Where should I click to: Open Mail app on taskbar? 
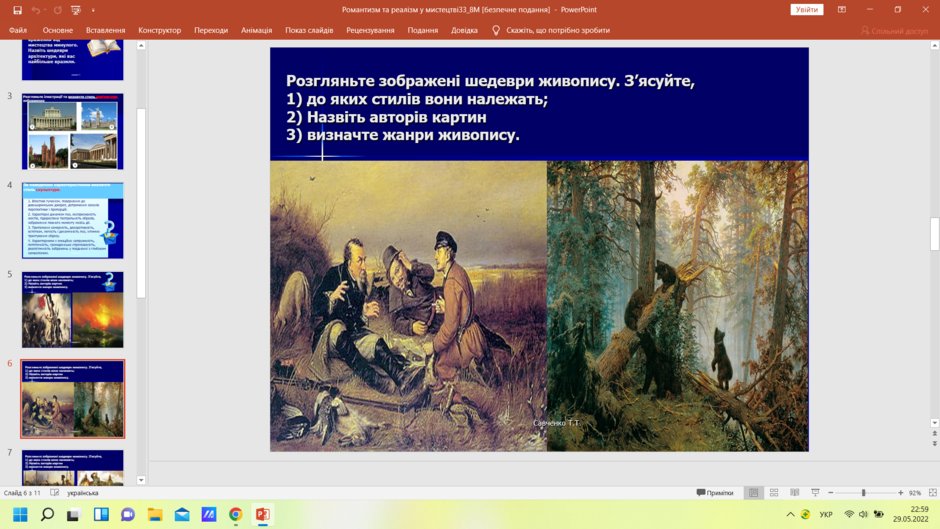coord(182,515)
